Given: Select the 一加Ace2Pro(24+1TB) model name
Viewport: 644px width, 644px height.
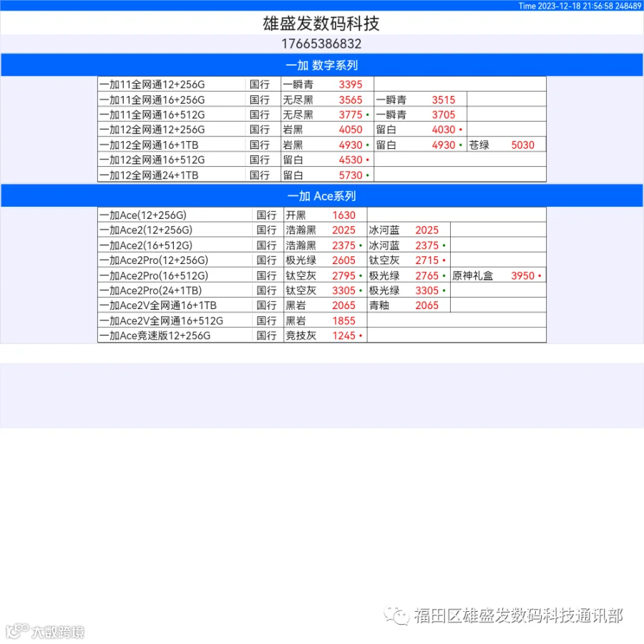Looking at the screenshot, I should pos(150,291).
